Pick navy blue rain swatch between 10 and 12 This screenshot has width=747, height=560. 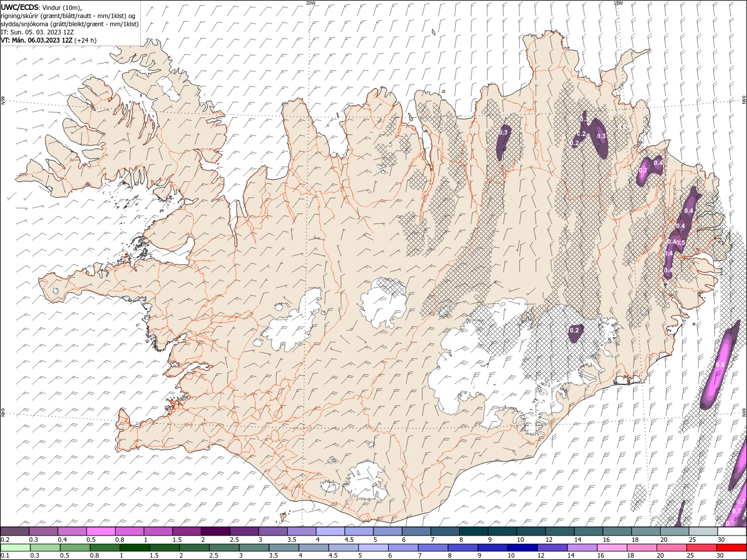522,548
